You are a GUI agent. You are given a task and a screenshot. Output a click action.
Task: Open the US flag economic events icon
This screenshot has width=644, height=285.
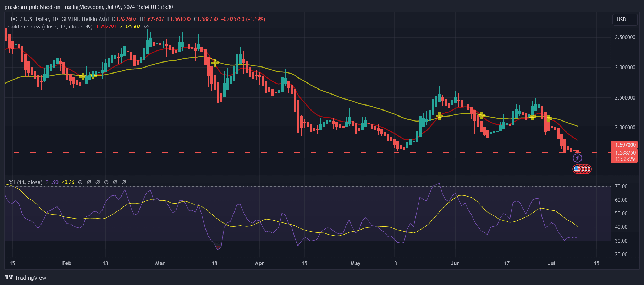[x=577, y=169]
